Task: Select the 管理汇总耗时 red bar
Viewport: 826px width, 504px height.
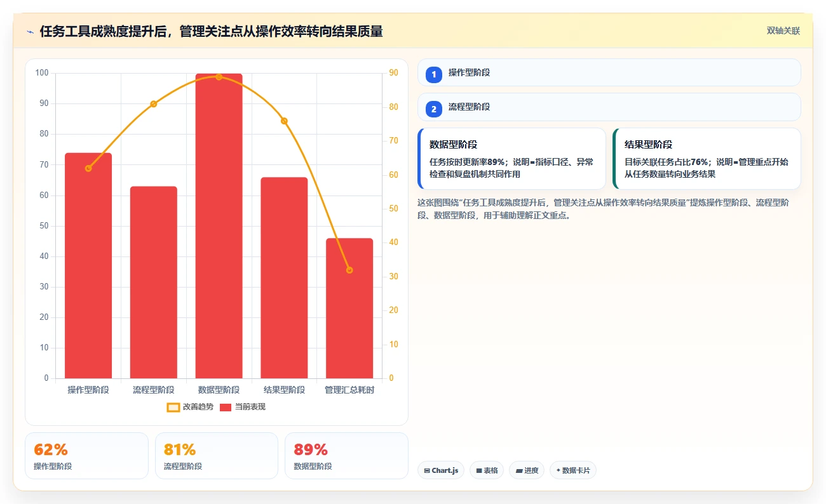Action: 349,308
